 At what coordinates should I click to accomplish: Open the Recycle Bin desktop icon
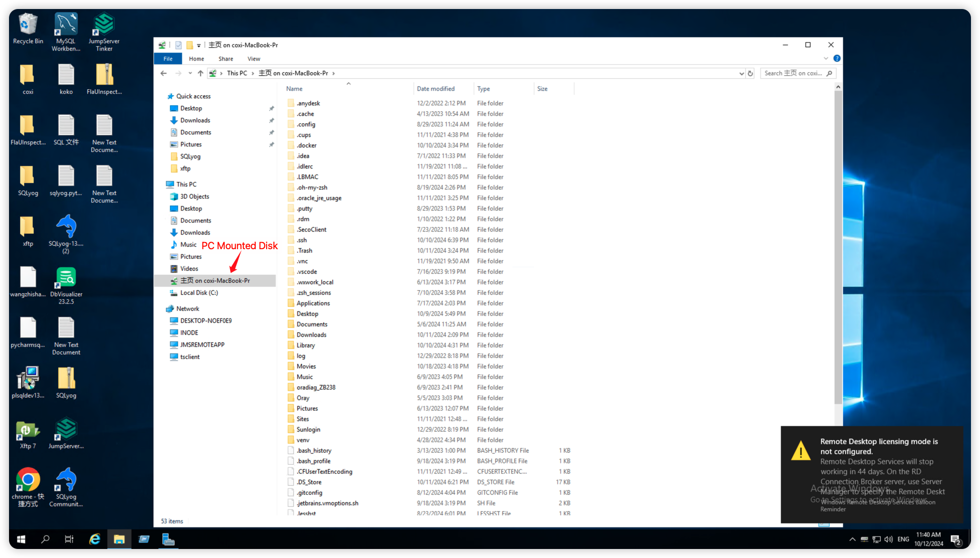point(28,29)
